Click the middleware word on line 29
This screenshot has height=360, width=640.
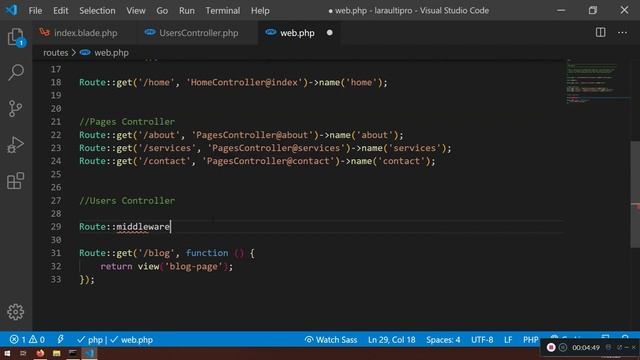[143, 227]
